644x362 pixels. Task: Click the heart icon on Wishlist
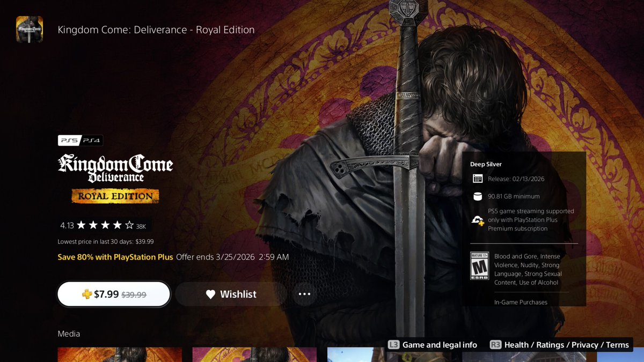pos(210,294)
